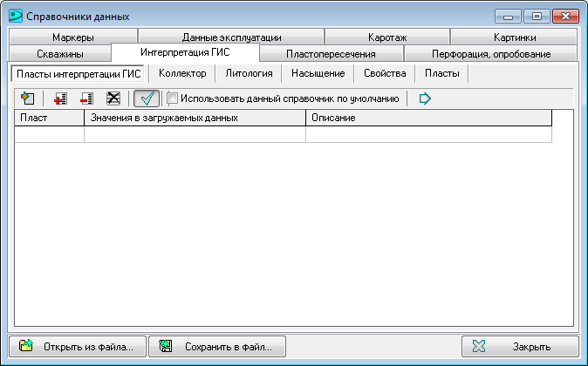Switch to the Каротаж tab
This screenshot has width=588, height=366.
pyautogui.click(x=387, y=37)
